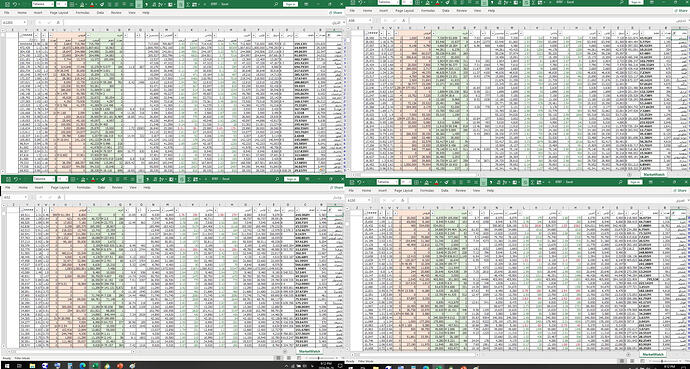This screenshot has height=369, width=690.
Task: Undo last action in top-left Excel window
Action: coord(14,4)
